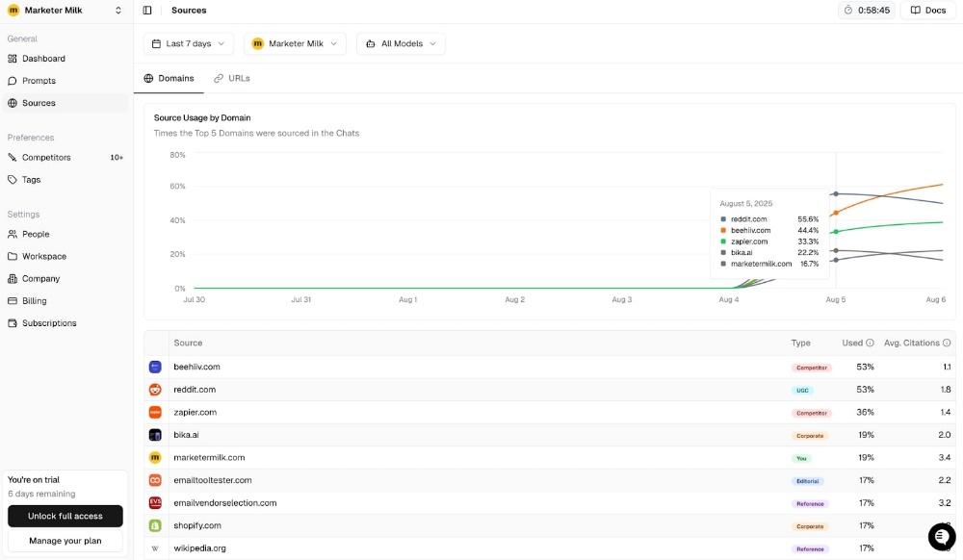Open the Docs button
This screenshot has height=560, width=963.
927,11
